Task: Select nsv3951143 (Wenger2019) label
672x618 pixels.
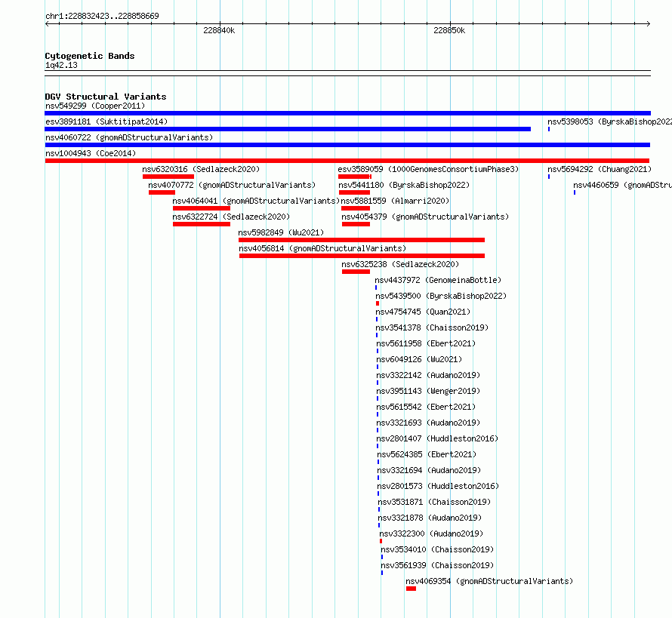Action: pyautogui.click(x=428, y=391)
